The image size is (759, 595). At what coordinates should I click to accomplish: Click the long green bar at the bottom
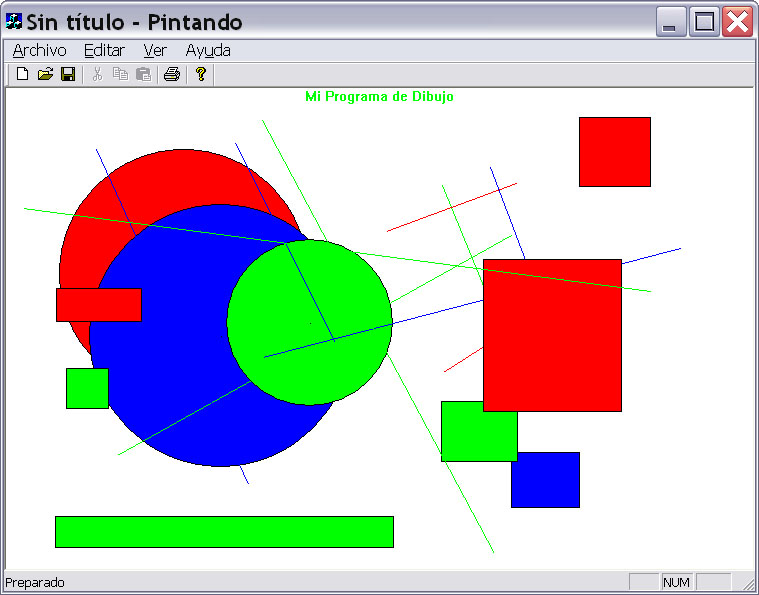click(224, 532)
